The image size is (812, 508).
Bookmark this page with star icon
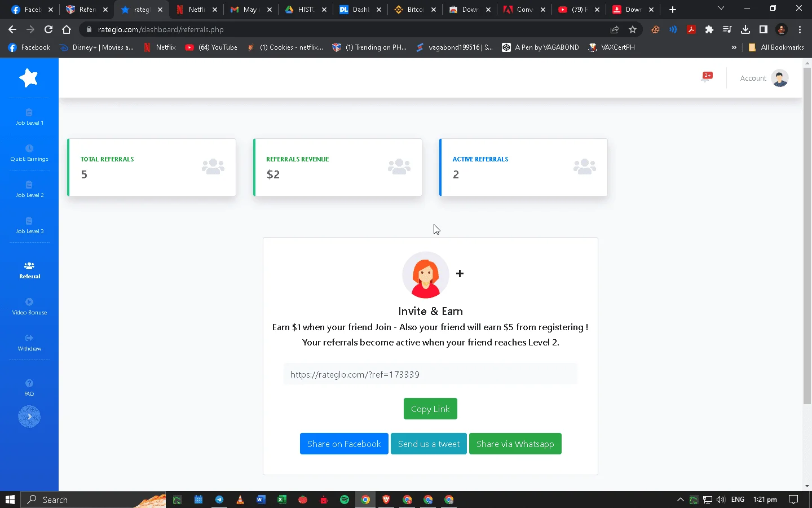[633, 29]
